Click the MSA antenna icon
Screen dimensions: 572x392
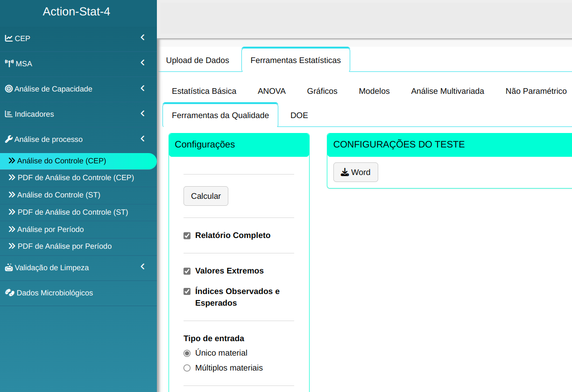tap(9, 63)
